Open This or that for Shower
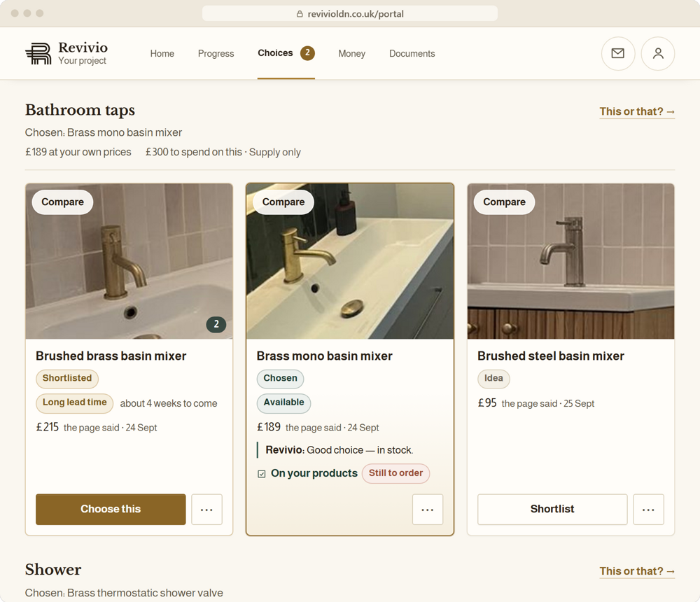Viewport: 700px width, 602px height. coord(637,571)
